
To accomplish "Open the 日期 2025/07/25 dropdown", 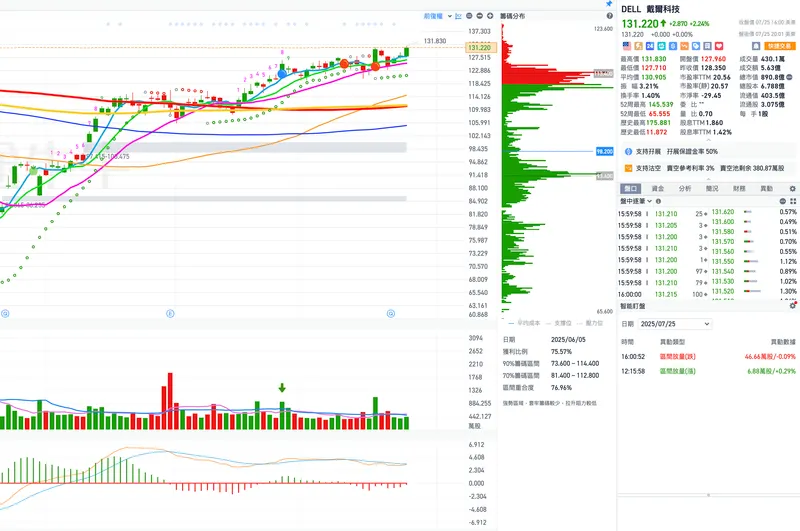I will coord(674,324).
